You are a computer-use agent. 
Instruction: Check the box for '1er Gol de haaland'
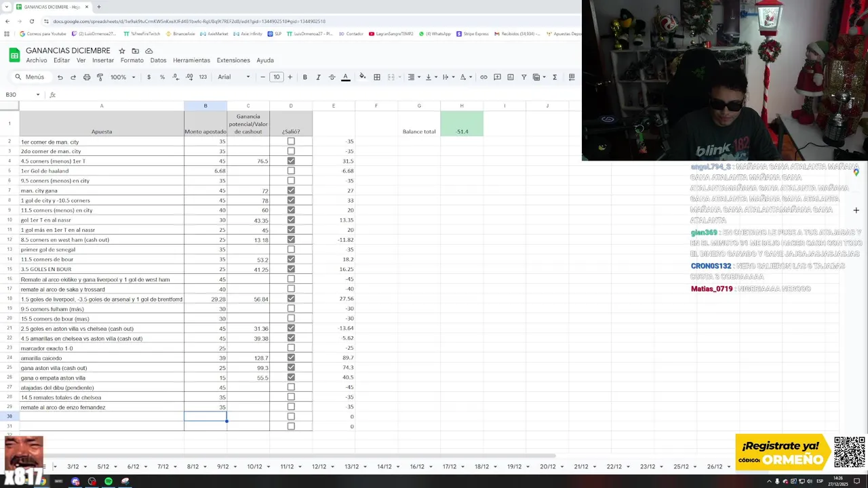(291, 171)
